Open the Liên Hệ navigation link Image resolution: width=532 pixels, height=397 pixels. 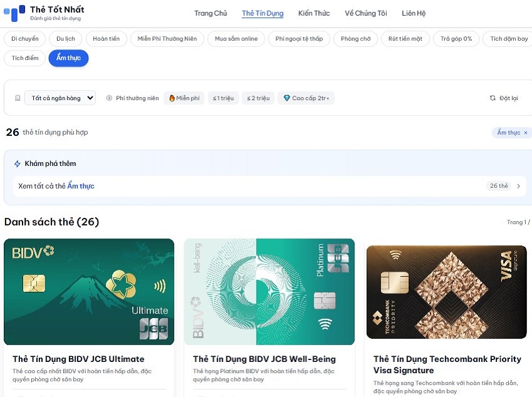click(413, 14)
